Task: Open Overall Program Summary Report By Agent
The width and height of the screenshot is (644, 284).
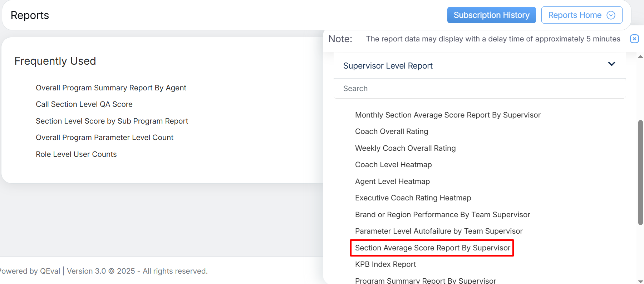Action: pyautogui.click(x=111, y=88)
